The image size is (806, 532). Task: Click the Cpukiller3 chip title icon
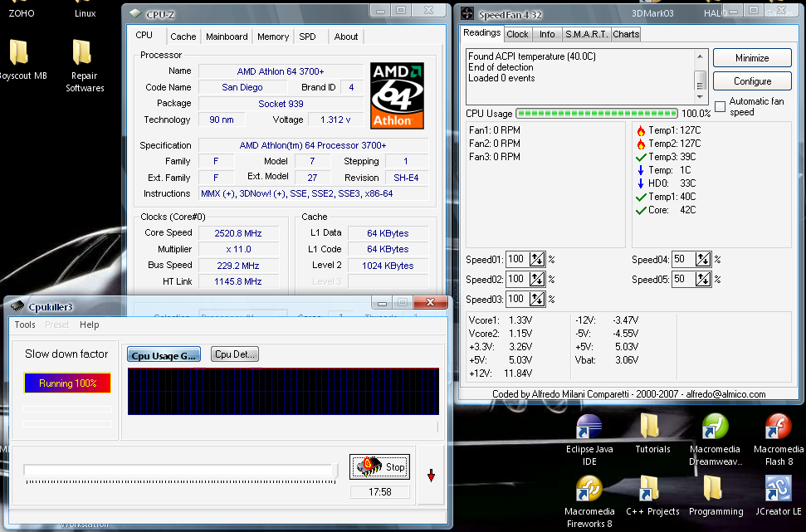(17, 307)
